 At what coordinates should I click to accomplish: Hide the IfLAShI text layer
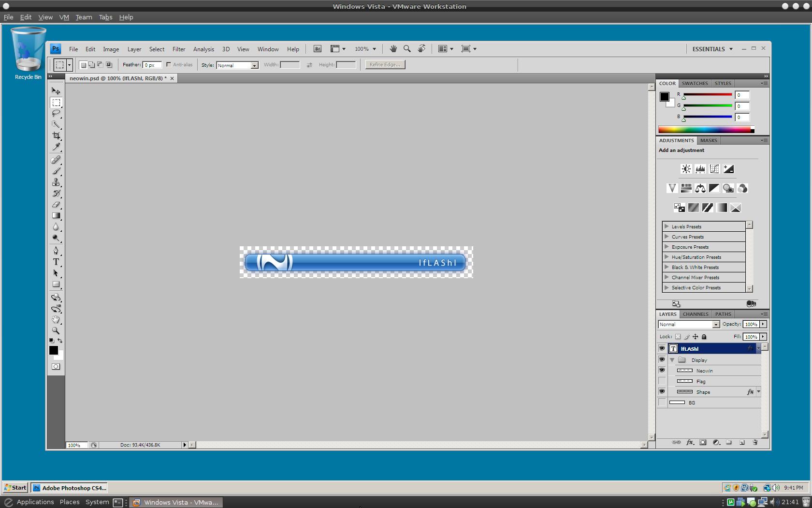click(662, 348)
